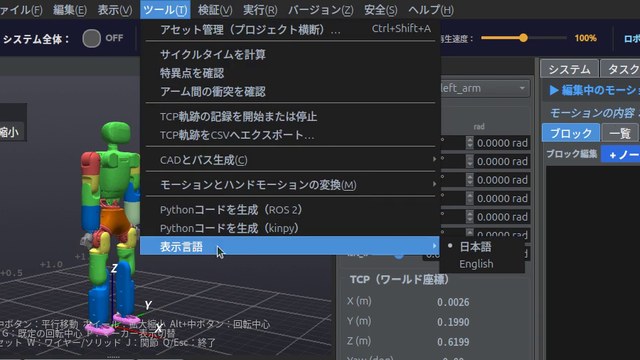Open the left_arm dropdown
This screenshot has height=360, width=640.
pyautogui.click(x=485, y=89)
